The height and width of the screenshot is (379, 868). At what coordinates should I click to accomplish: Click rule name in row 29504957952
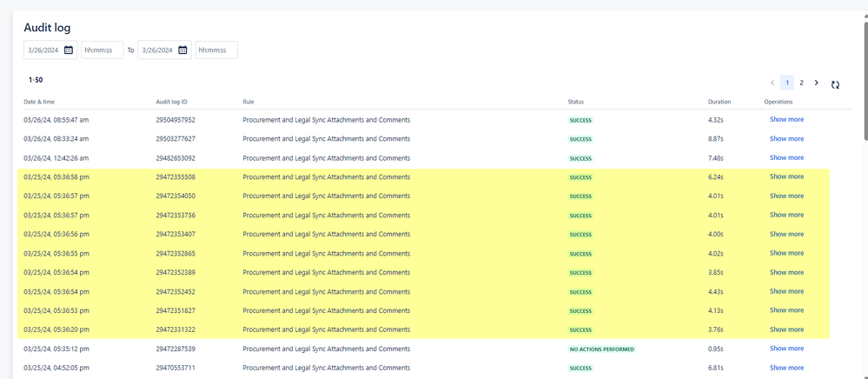(x=326, y=120)
